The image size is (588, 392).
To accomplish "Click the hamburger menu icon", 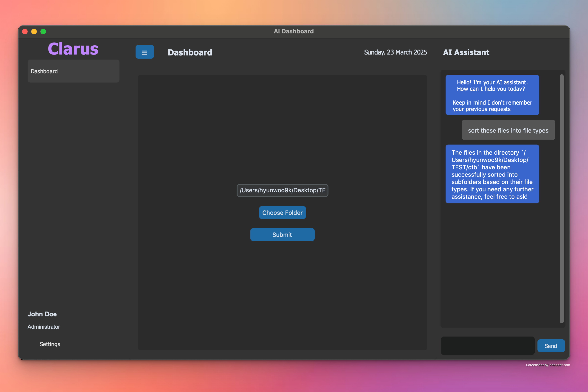I will tap(145, 52).
